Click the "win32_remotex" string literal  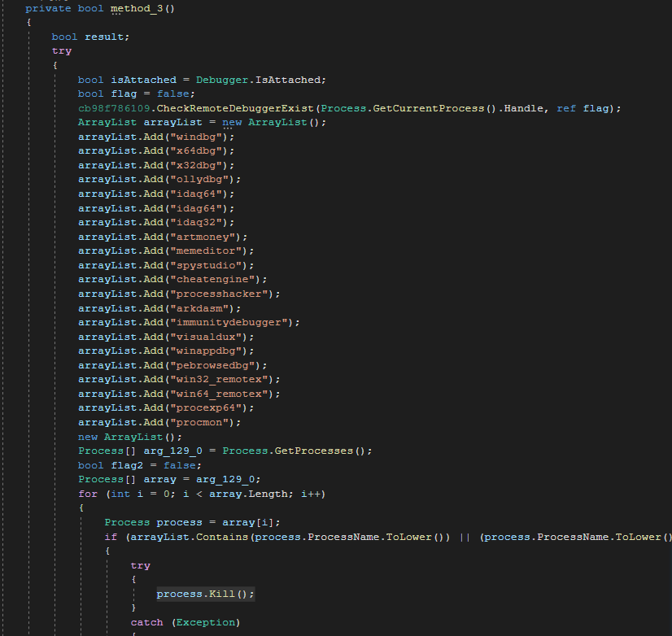point(219,379)
